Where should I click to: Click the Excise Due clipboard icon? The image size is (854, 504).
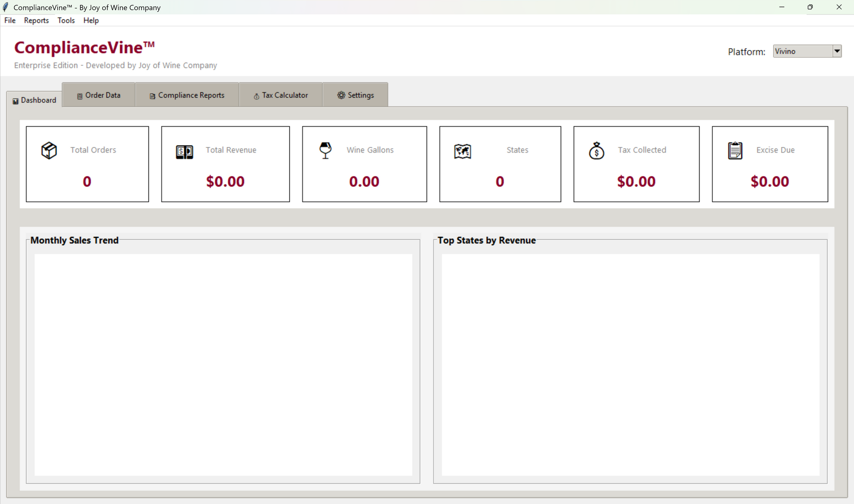click(x=735, y=150)
